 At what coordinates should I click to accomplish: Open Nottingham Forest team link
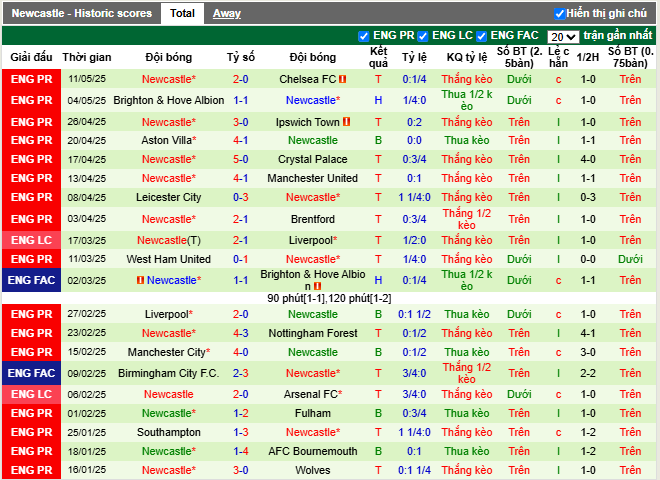[x=313, y=333]
